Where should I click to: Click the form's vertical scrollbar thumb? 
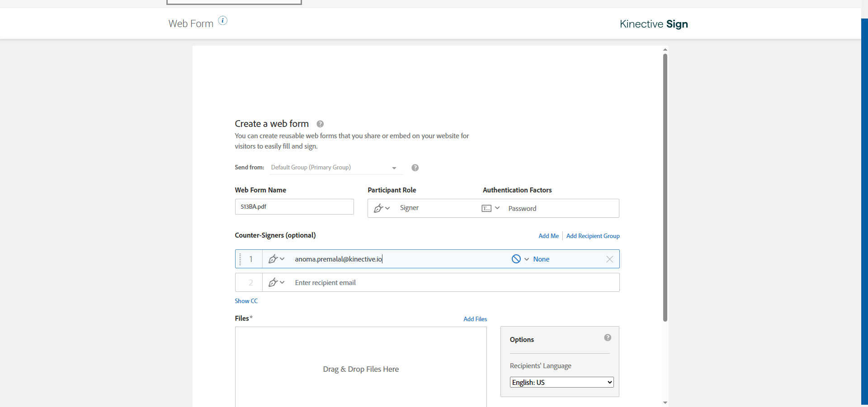pyautogui.click(x=665, y=187)
